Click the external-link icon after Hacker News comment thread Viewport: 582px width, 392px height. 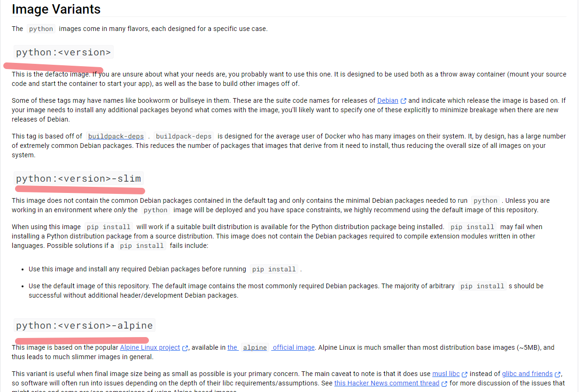(444, 384)
